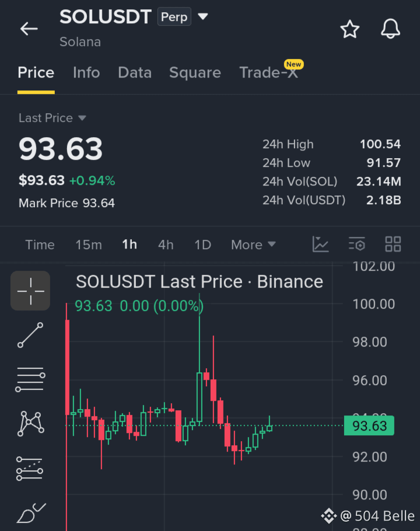Select the 1h chart interval
420x531 pixels.
point(129,244)
